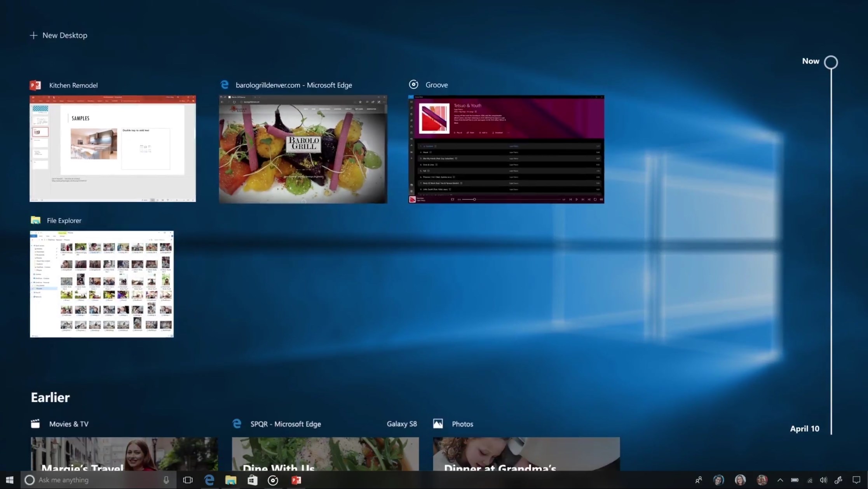Screen dimensions: 868x489
Task: Launch Groove Music from the taskbar
Action: (273, 480)
